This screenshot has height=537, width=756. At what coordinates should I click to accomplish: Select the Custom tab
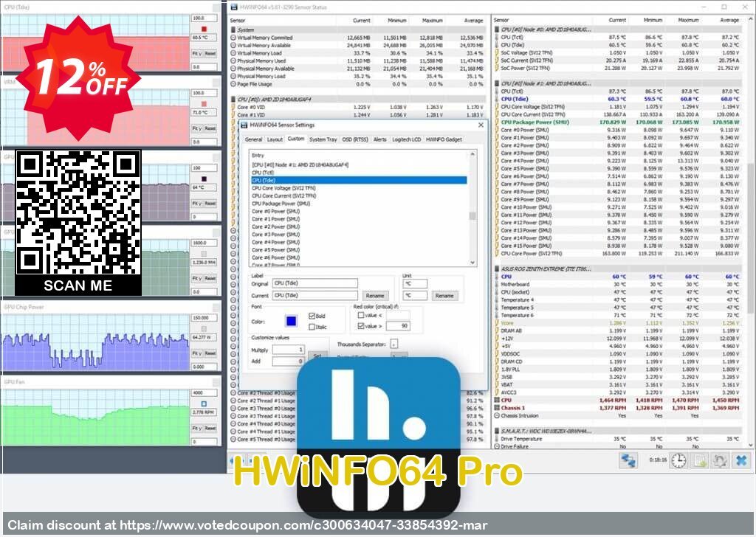point(295,139)
